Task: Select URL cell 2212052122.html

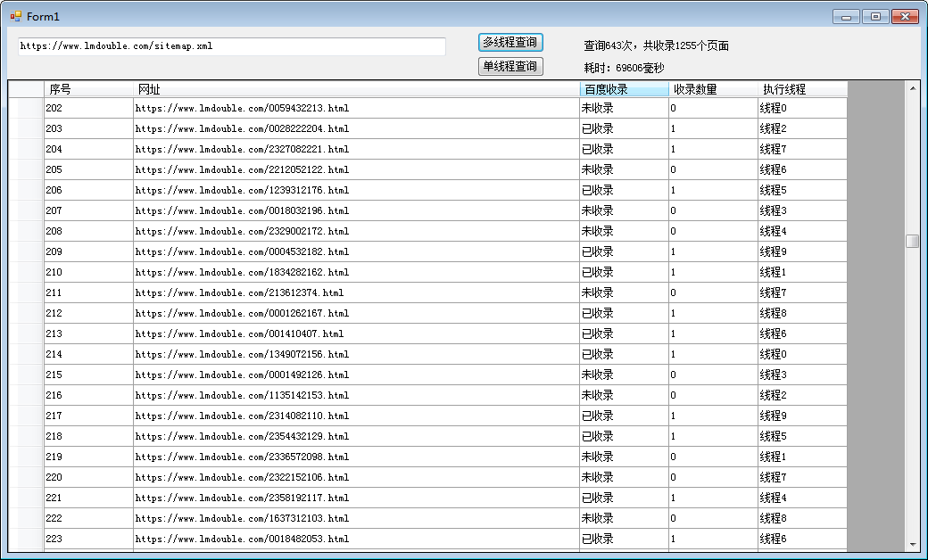Action: (356, 169)
